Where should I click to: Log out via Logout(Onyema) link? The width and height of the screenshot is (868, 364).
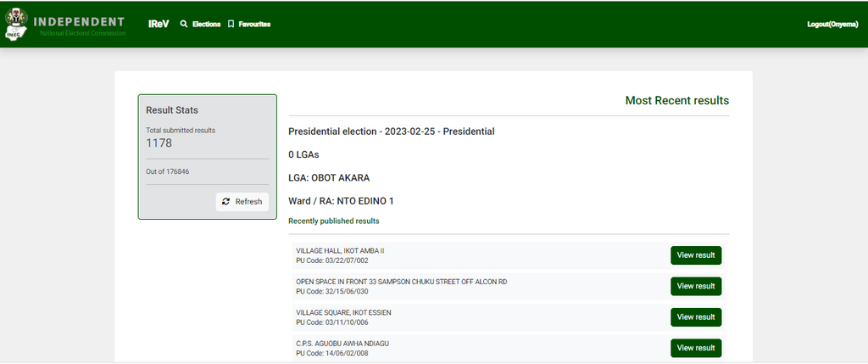tap(832, 25)
